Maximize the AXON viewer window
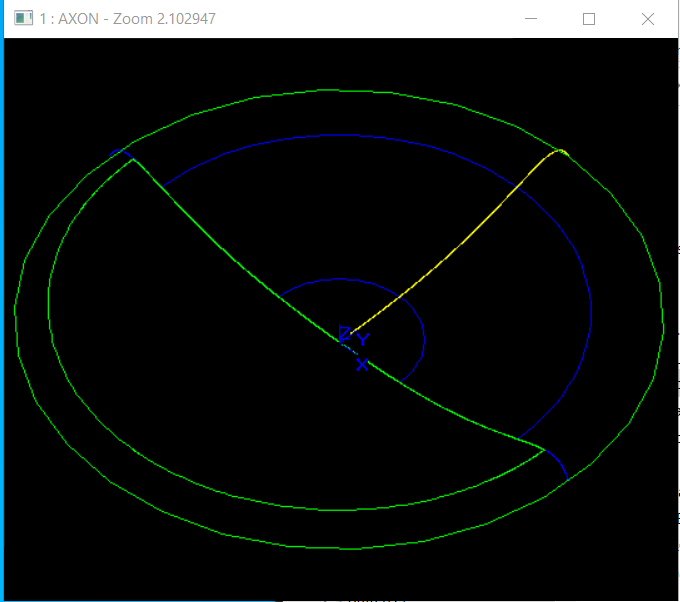The height and width of the screenshot is (602, 680). (x=589, y=19)
